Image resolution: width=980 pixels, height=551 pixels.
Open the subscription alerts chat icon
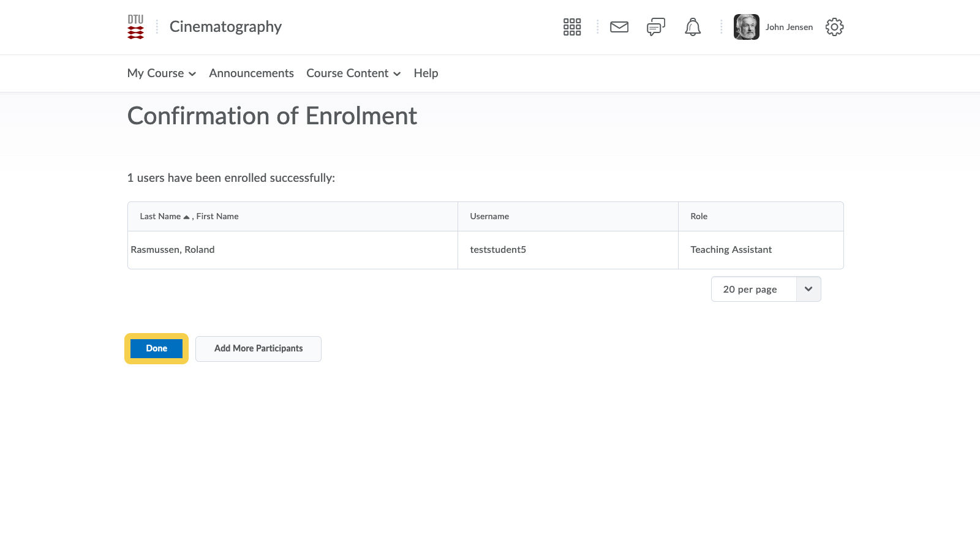655,27
